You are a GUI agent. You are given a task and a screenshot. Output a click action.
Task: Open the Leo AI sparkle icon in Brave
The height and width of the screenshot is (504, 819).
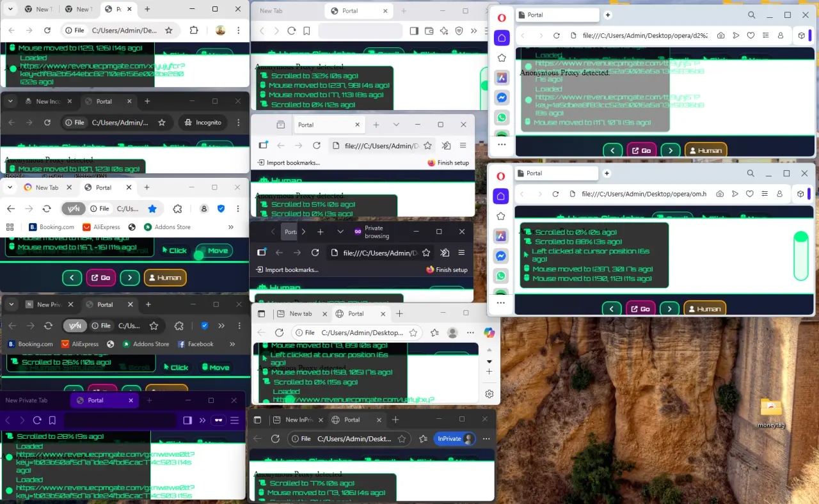pyautogui.click(x=444, y=31)
